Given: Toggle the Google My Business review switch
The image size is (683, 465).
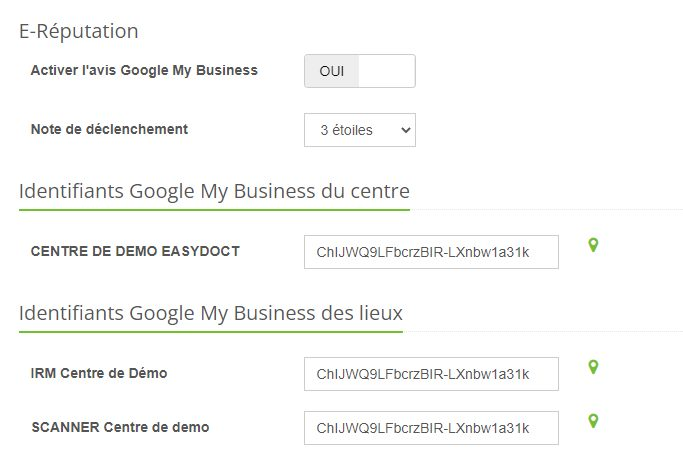Looking at the screenshot, I should click(x=359, y=71).
